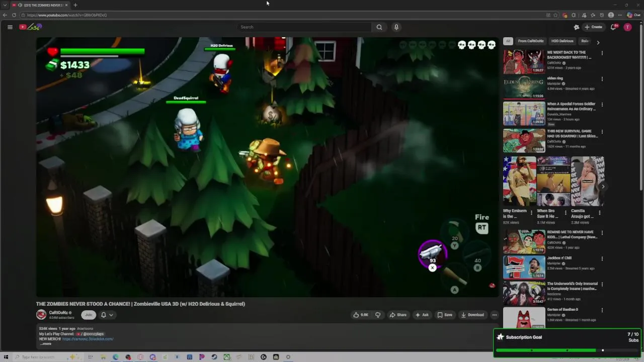The height and width of the screenshot is (362, 644).
Task: Click the sparkle icon next to Create
Action: [577, 27]
